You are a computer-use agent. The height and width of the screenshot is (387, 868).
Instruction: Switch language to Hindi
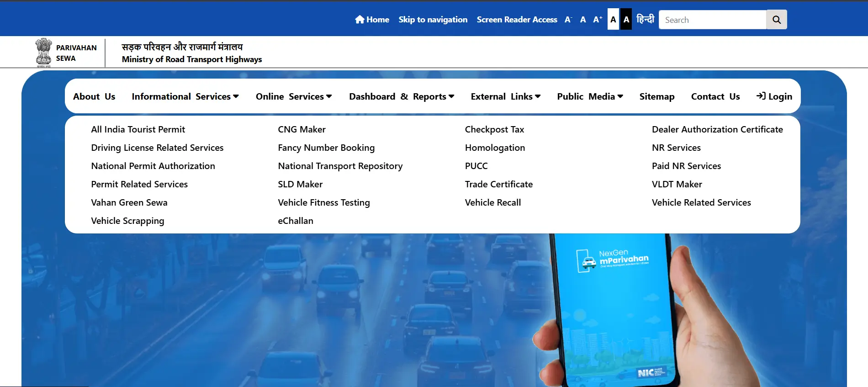click(646, 19)
